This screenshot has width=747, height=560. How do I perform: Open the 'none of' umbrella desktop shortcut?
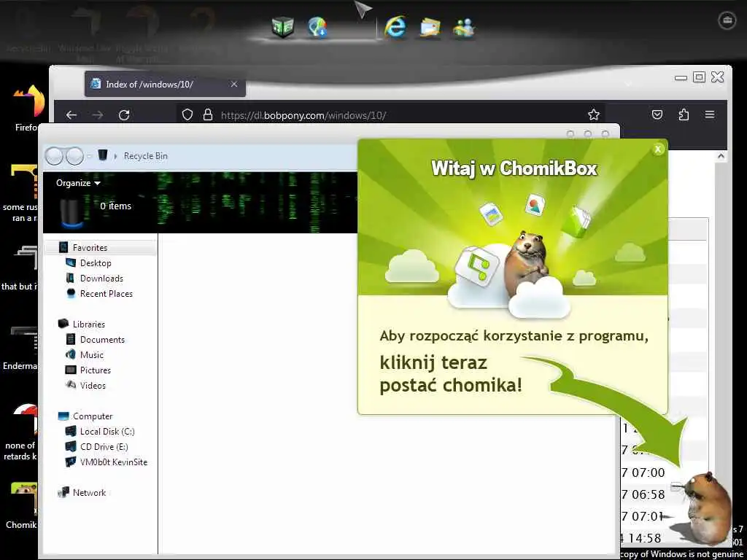[x=21, y=432]
